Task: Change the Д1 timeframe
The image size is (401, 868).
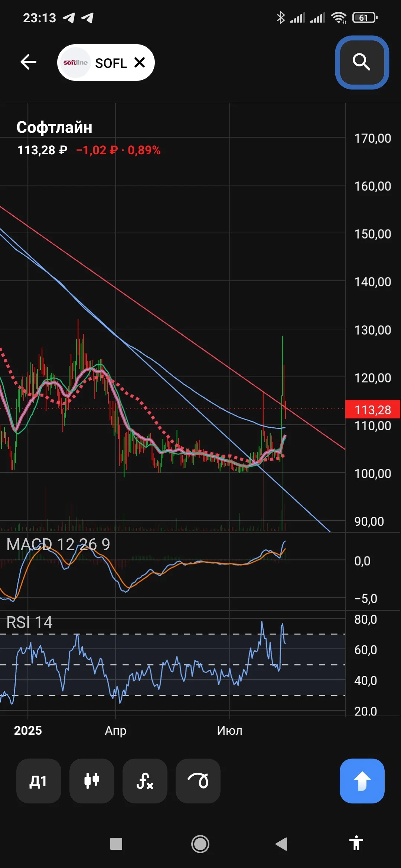Action: pos(39,781)
